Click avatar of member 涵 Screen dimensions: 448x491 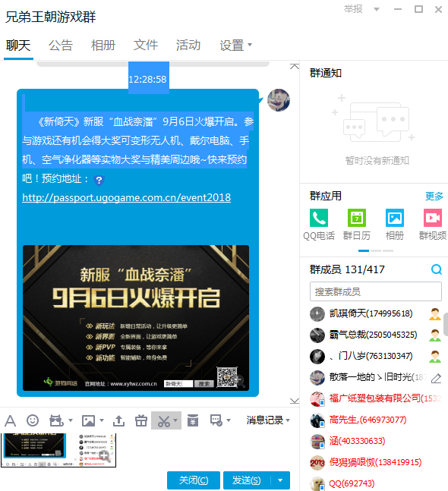tap(317, 442)
